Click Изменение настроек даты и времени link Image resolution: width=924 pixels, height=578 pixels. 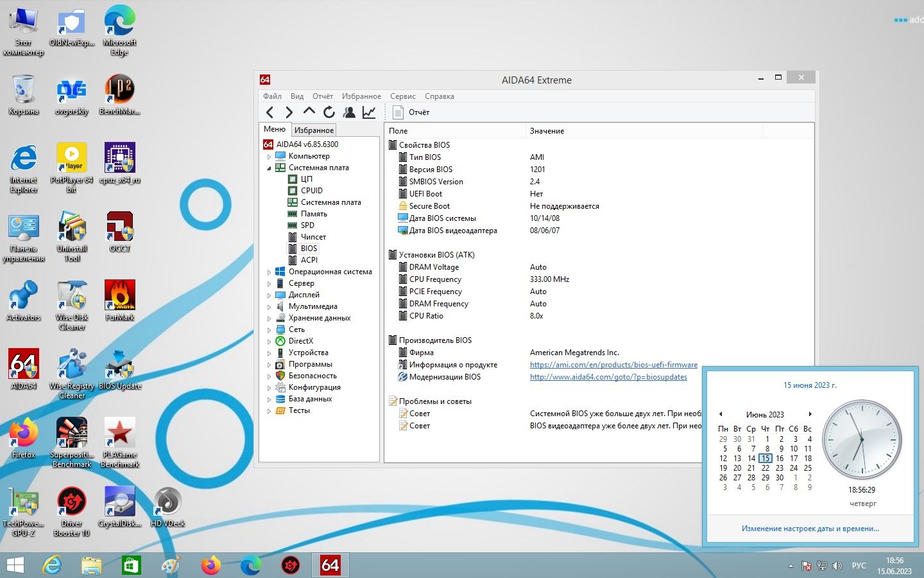tap(810, 529)
